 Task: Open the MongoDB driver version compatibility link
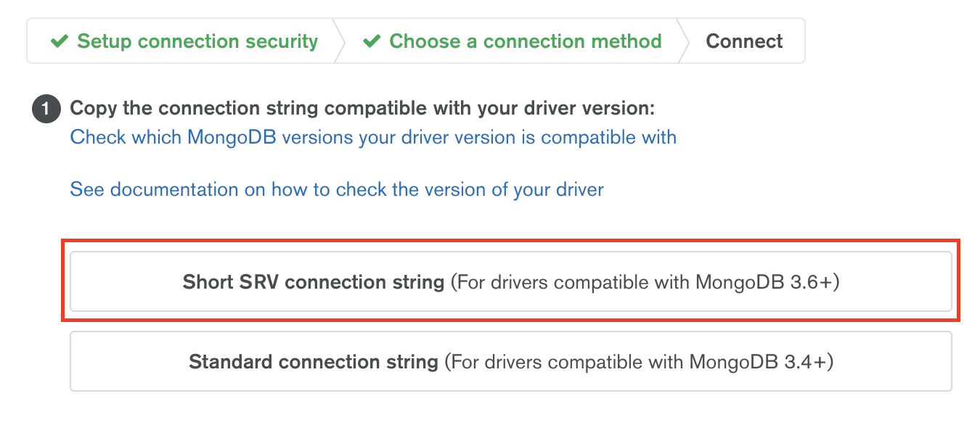click(373, 137)
